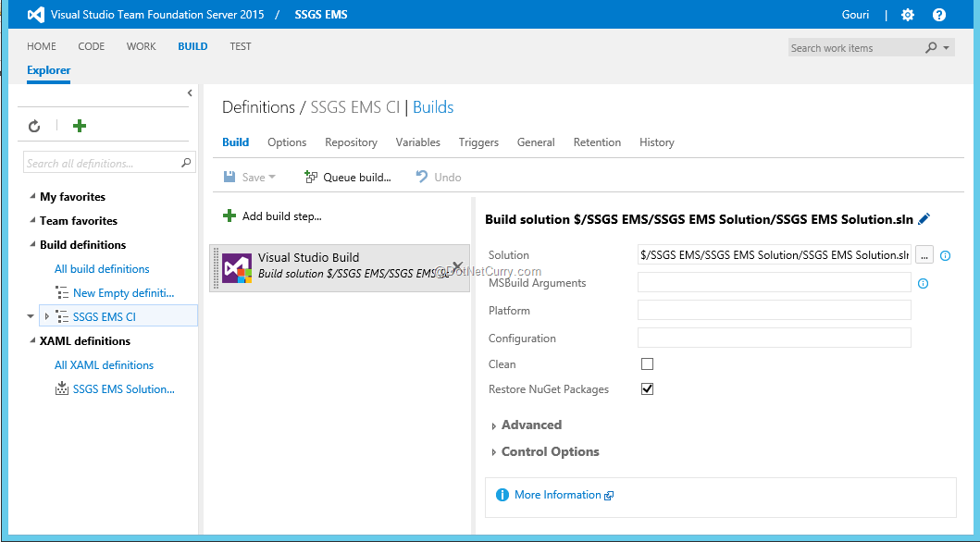Collapse Team favorites group

coord(32,220)
